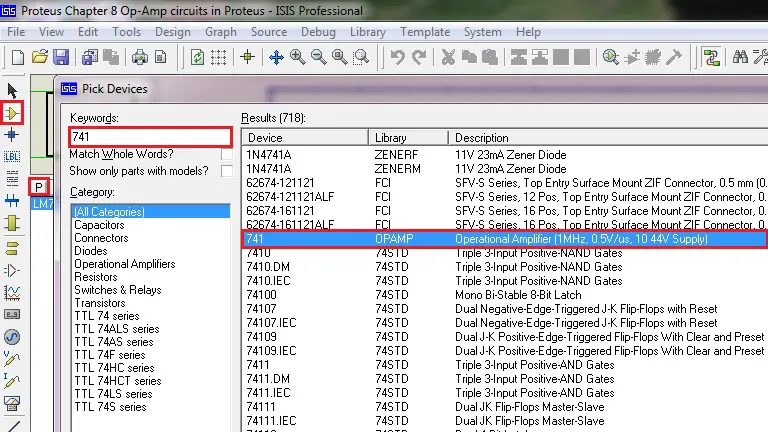Activate Component Mode tool in sidebar
The height and width of the screenshot is (432, 768).
[x=12, y=113]
